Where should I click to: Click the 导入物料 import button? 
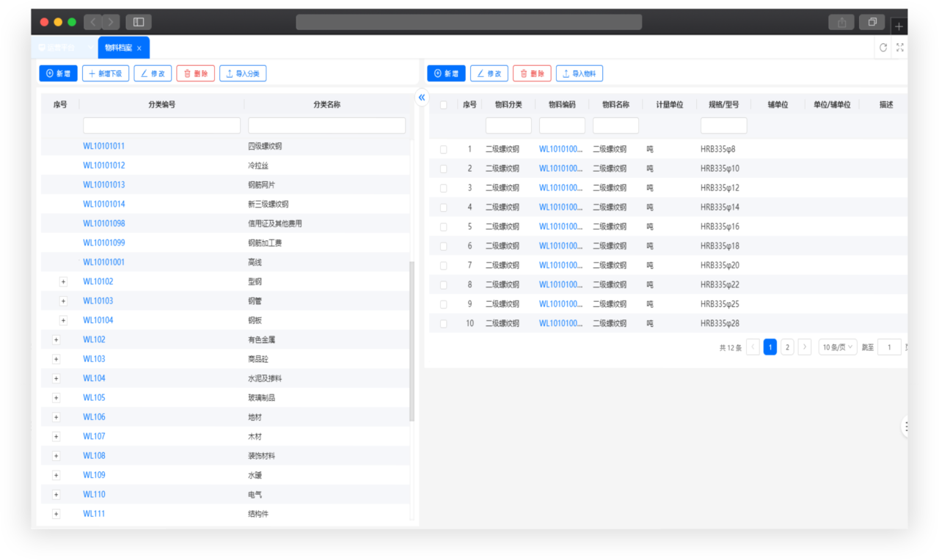[x=579, y=73]
